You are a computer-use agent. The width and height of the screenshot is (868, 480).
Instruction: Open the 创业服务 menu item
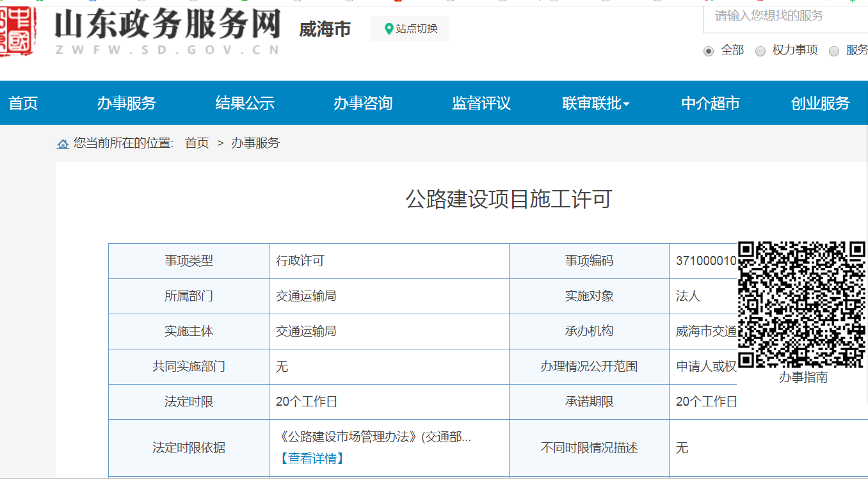pyautogui.click(x=821, y=103)
